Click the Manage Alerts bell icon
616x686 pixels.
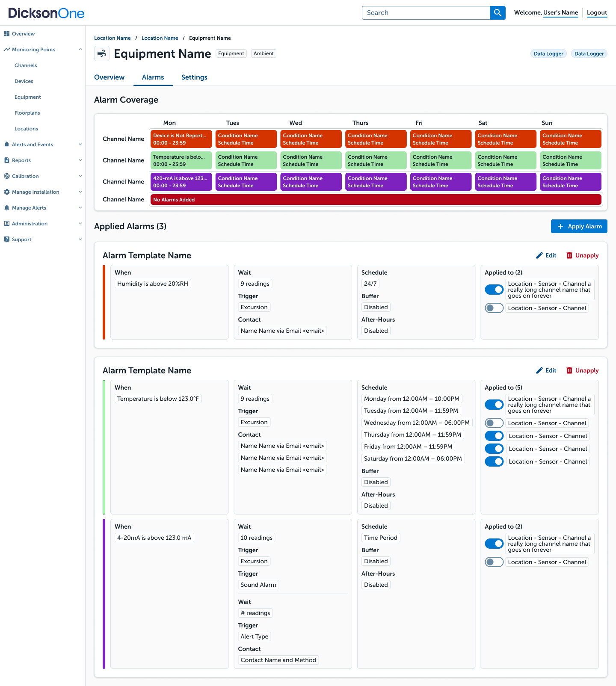click(7, 208)
